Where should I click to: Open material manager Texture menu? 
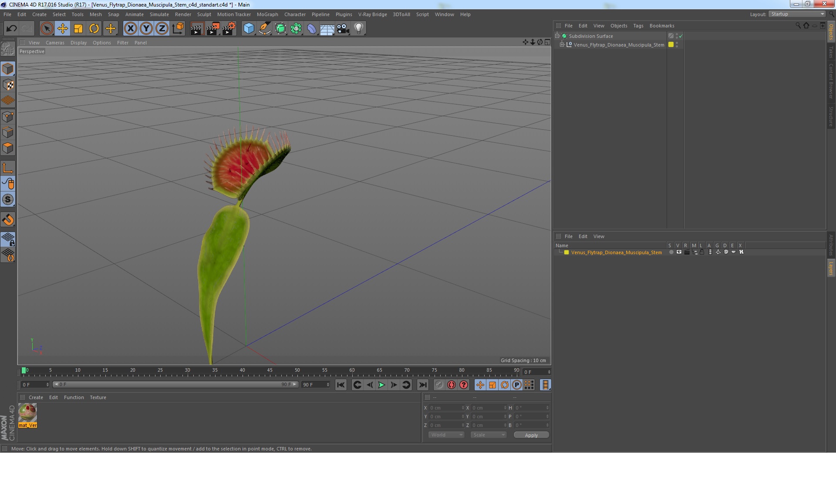[98, 397]
